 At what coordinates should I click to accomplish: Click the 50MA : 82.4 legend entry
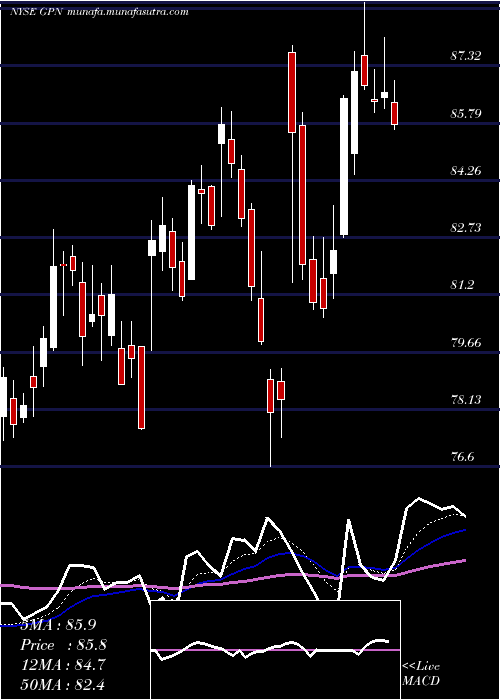(x=63, y=684)
